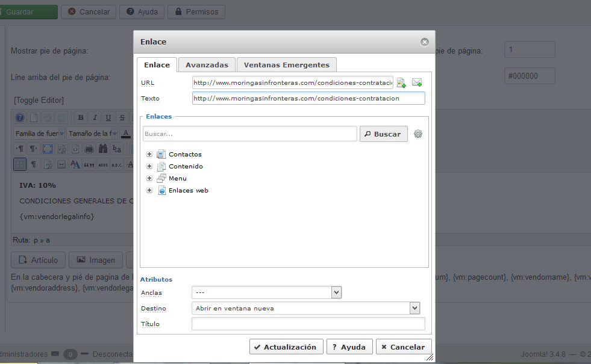The image size is (591, 364).
Task: Click the Artículo button below editor
Action: tap(38, 260)
